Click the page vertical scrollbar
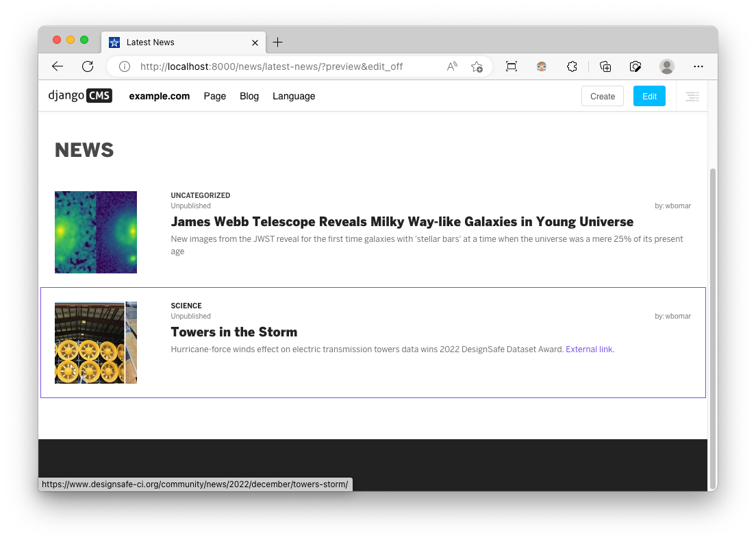Viewport: 756px width, 542px height. [713, 328]
